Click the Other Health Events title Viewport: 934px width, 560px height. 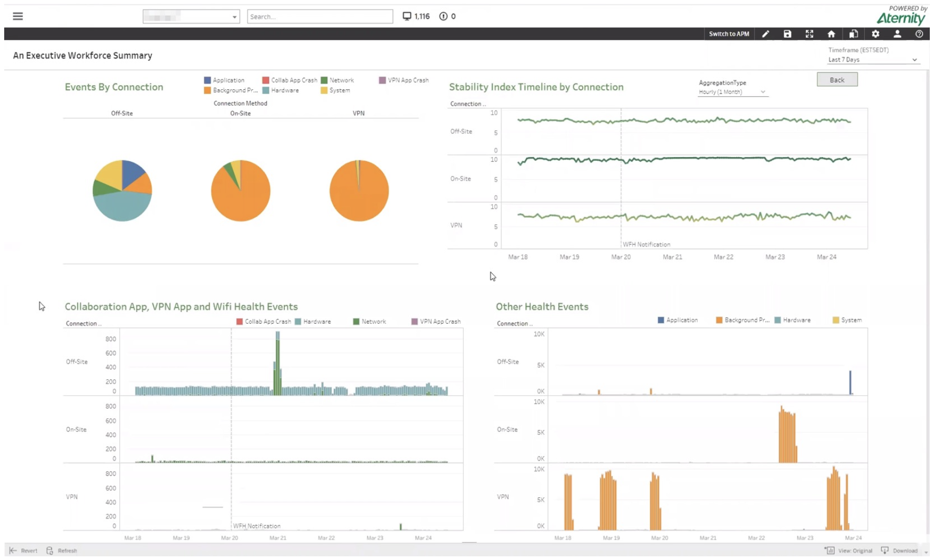542,307
